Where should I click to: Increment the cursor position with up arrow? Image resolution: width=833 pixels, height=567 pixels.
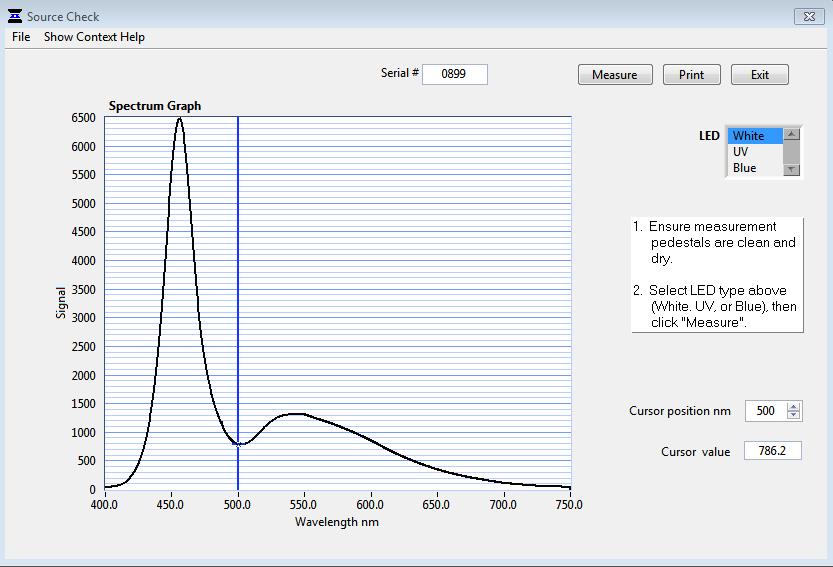[794, 406]
